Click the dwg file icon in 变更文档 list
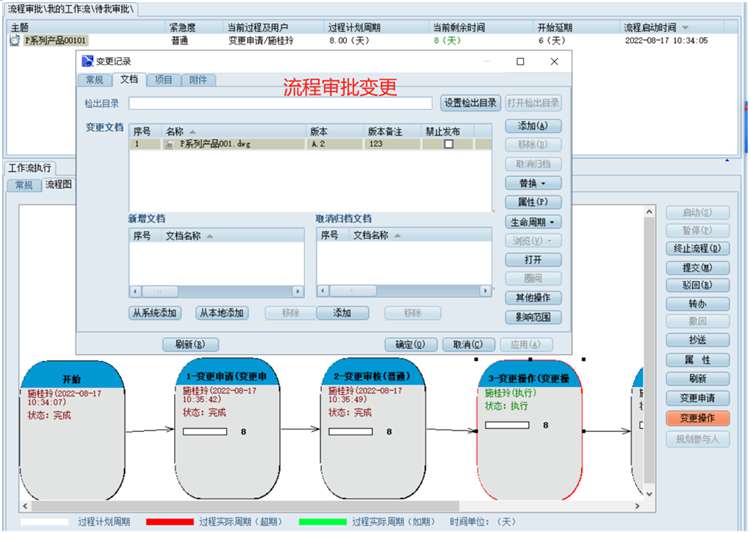The height and width of the screenshot is (534, 750). 169,144
